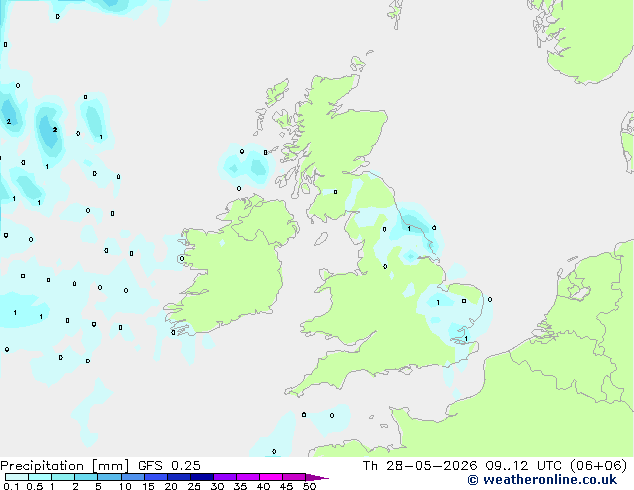Click the legend swatch between 20 and 25
The width and height of the screenshot is (634, 490).
pos(179,477)
